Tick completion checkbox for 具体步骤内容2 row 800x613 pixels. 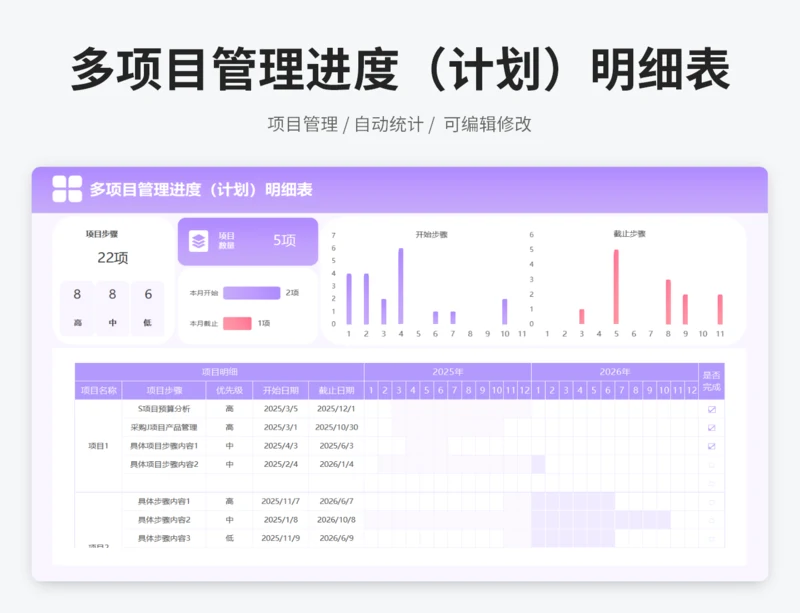click(712, 521)
